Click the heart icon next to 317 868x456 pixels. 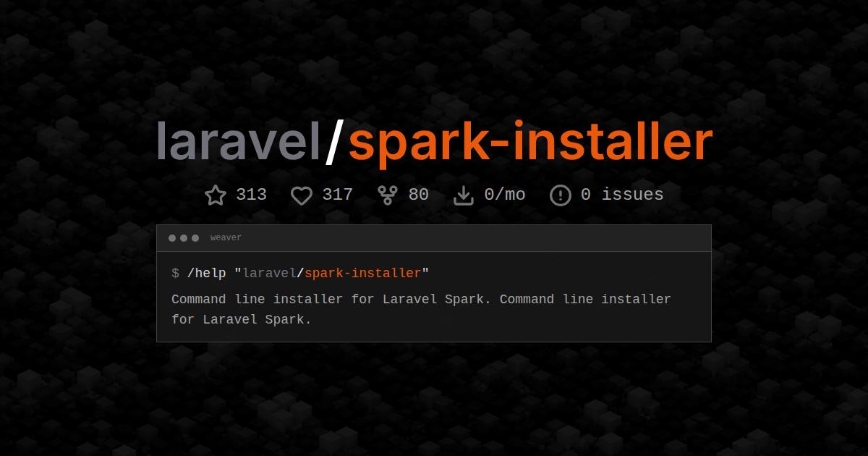301,194
